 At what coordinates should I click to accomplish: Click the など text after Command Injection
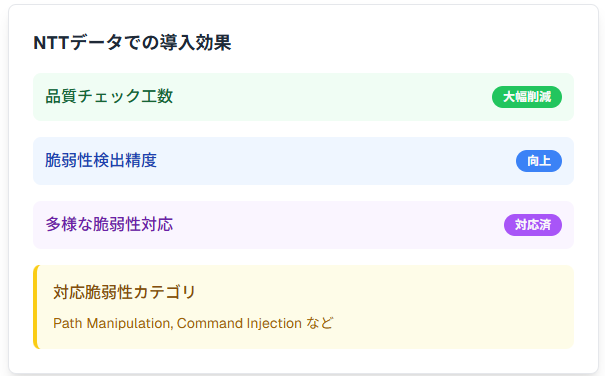[320, 323]
